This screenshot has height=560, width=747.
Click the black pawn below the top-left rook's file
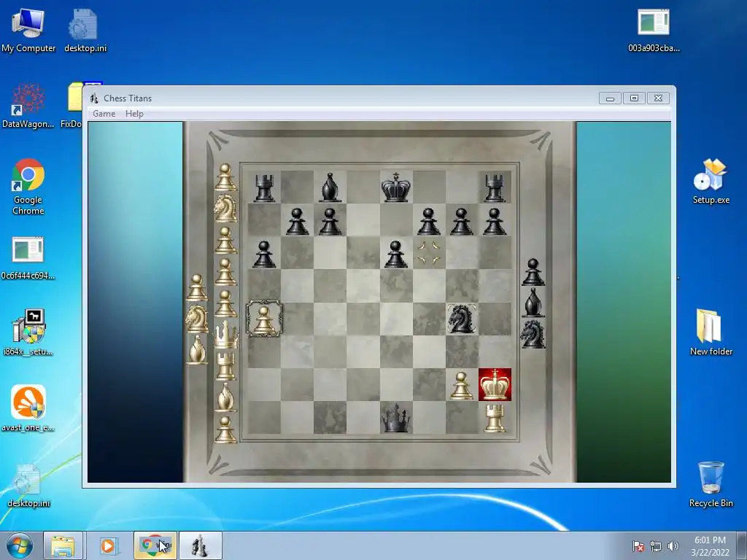(x=264, y=254)
